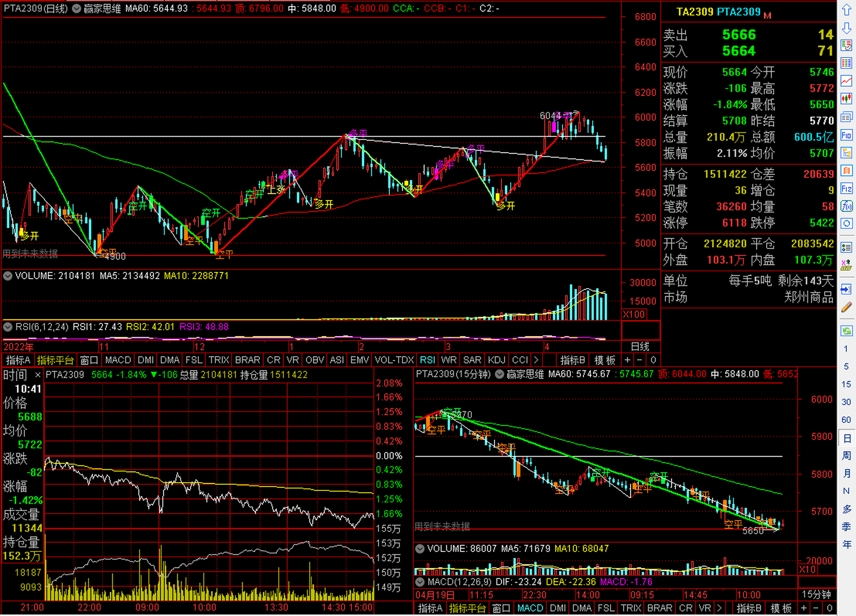Open the self-selected list icon with checkmark

coord(846,45)
